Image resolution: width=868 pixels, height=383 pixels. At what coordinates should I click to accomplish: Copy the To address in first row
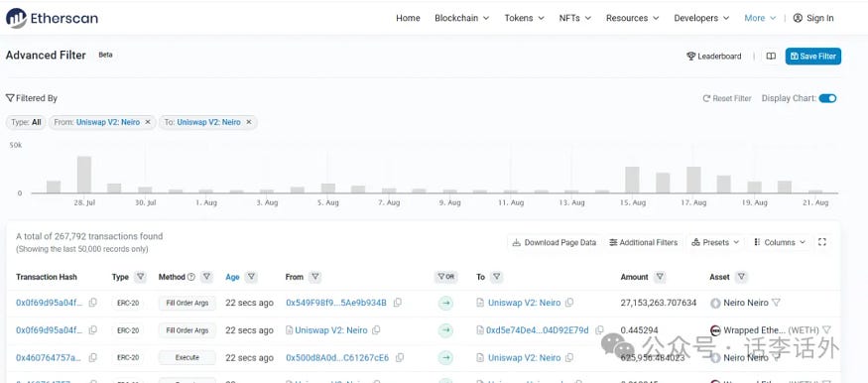tap(569, 303)
